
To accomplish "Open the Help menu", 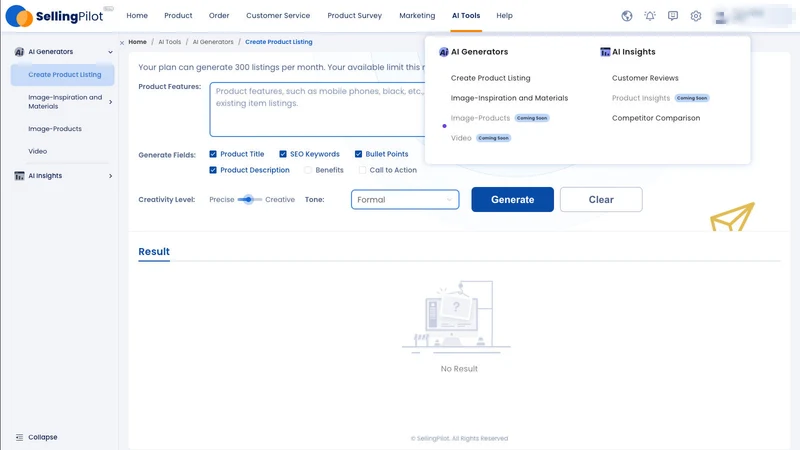I will (x=505, y=16).
